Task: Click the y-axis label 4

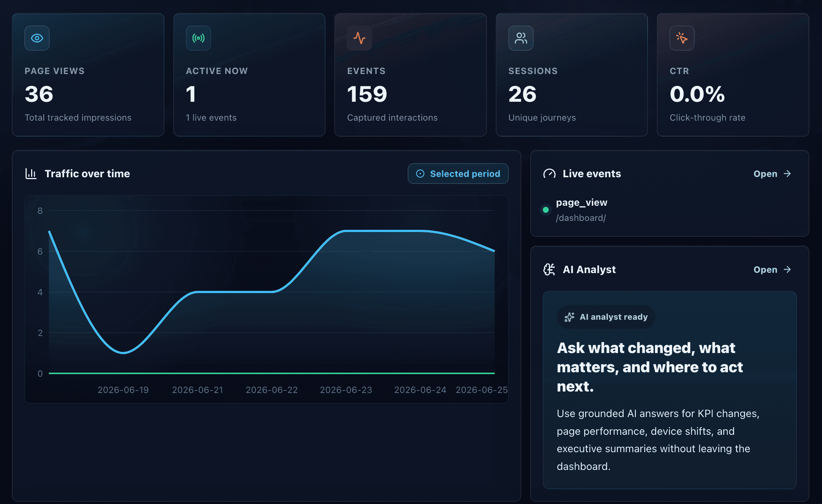Action: [40, 292]
